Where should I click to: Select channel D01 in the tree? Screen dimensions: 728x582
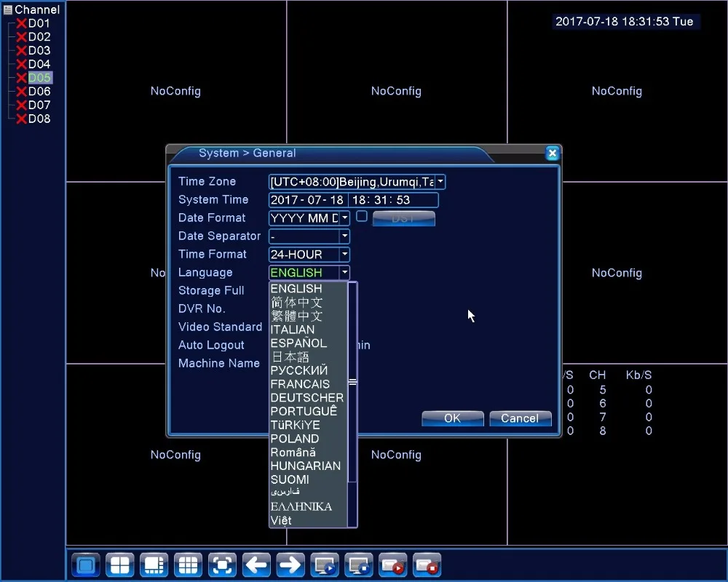coord(39,23)
